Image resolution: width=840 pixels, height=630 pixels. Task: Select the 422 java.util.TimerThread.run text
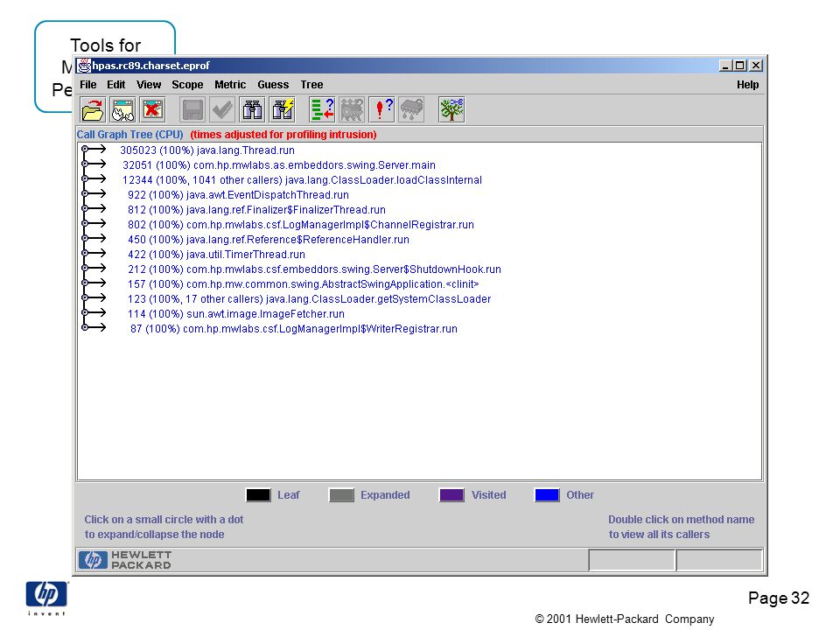(216, 255)
